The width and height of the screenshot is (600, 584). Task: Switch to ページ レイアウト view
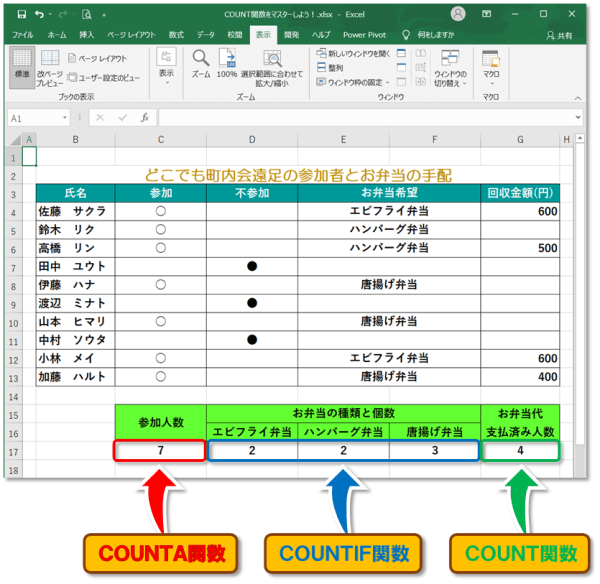[97, 58]
